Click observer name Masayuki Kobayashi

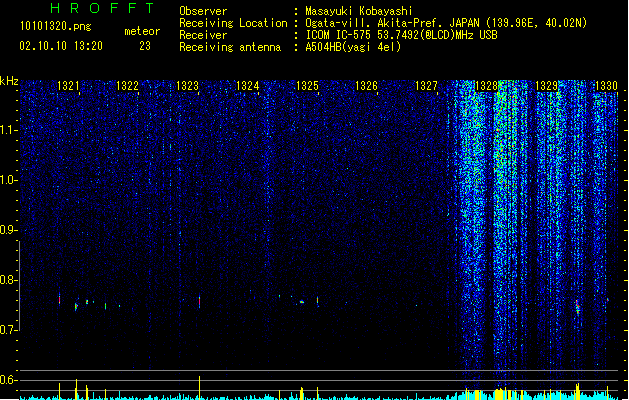pos(358,11)
